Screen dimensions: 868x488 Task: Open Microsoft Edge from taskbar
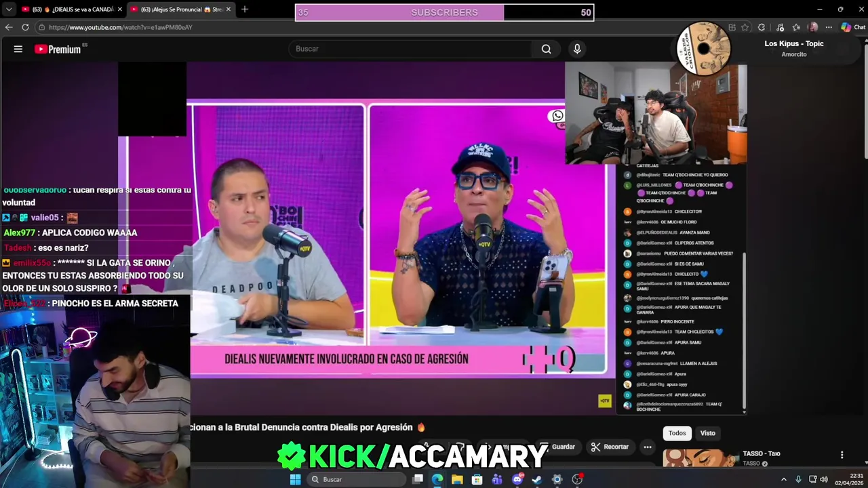437,479
